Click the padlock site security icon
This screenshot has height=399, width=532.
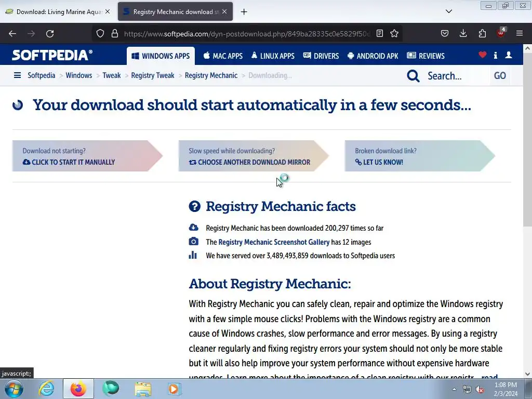(x=115, y=33)
